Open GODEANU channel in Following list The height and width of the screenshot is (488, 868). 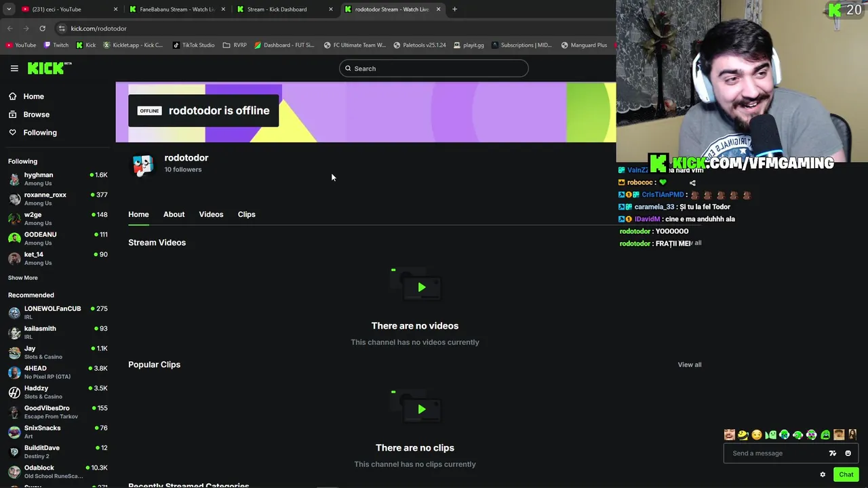(x=58, y=239)
